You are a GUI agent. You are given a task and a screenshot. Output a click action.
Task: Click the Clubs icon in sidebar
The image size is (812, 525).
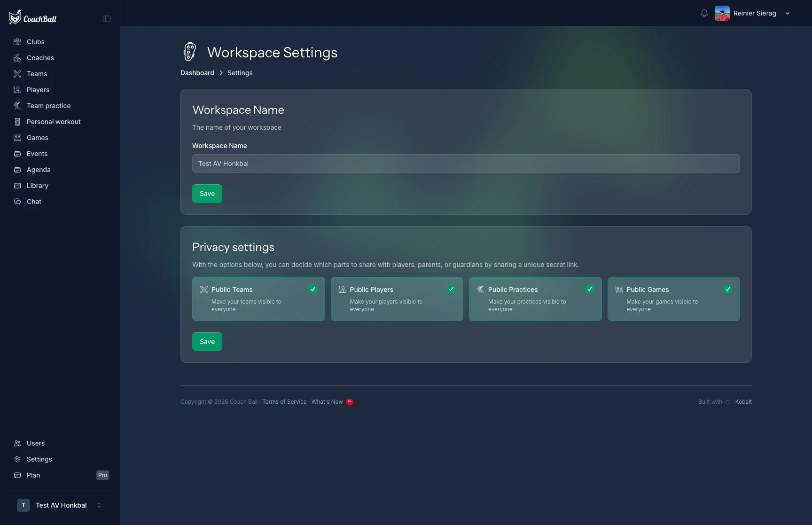coord(17,42)
